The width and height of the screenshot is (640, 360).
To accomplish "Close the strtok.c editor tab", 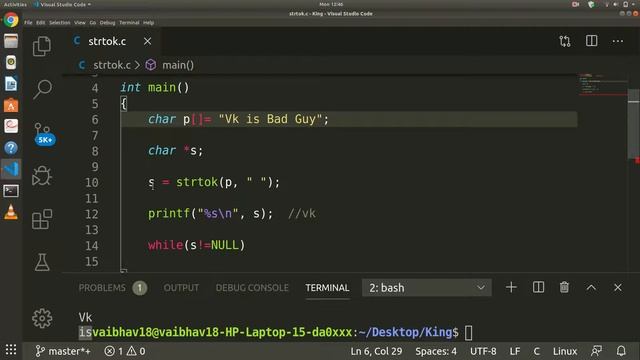I will [147, 41].
